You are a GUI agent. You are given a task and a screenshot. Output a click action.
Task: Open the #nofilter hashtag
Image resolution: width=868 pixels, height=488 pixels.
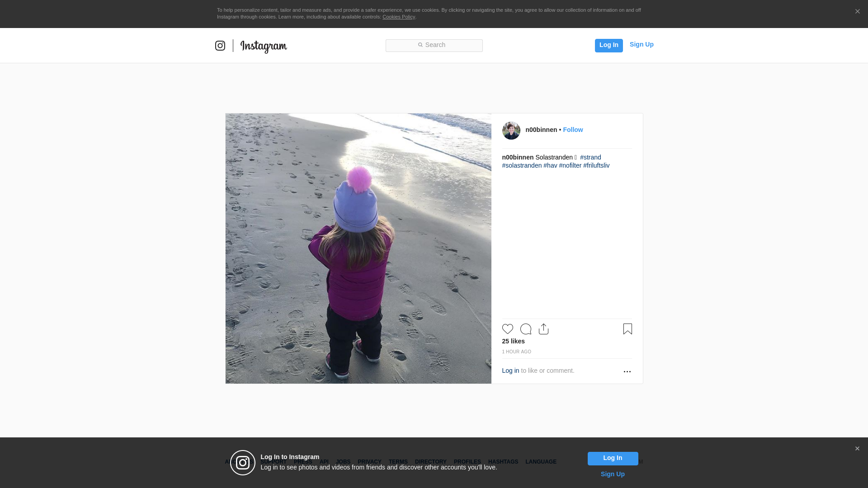click(570, 165)
